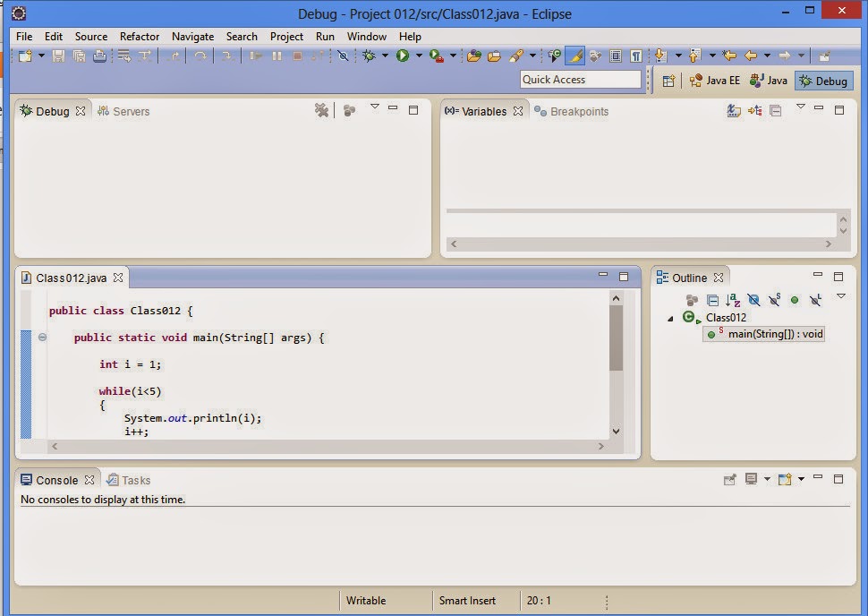Toggle Hide Fields in the Outline view
This screenshot has width=868, height=616.
(x=755, y=299)
